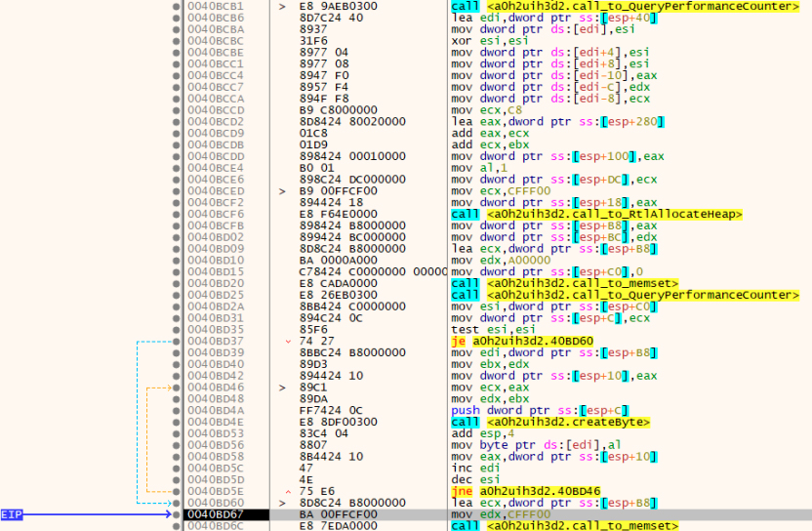The width and height of the screenshot is (812, 531).
Task: Click the 'inc edi' instruction
Action: click(x=475, y=468)
